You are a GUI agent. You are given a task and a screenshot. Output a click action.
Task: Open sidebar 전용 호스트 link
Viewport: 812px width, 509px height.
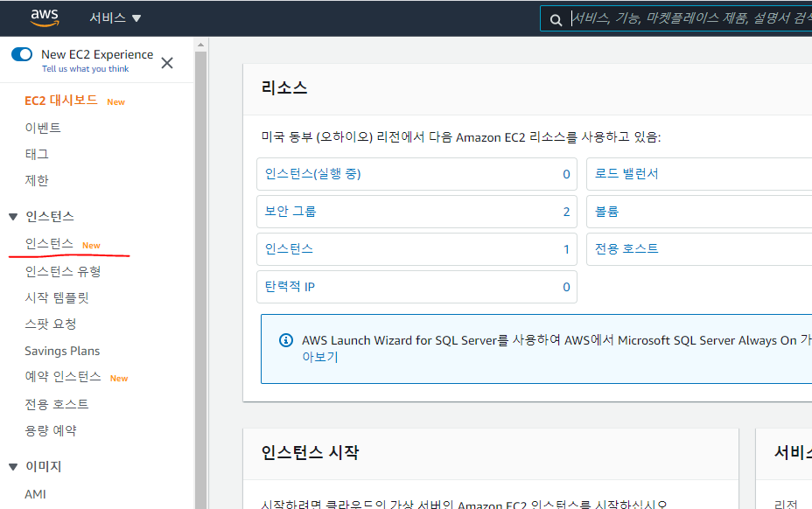click(57, 404)
